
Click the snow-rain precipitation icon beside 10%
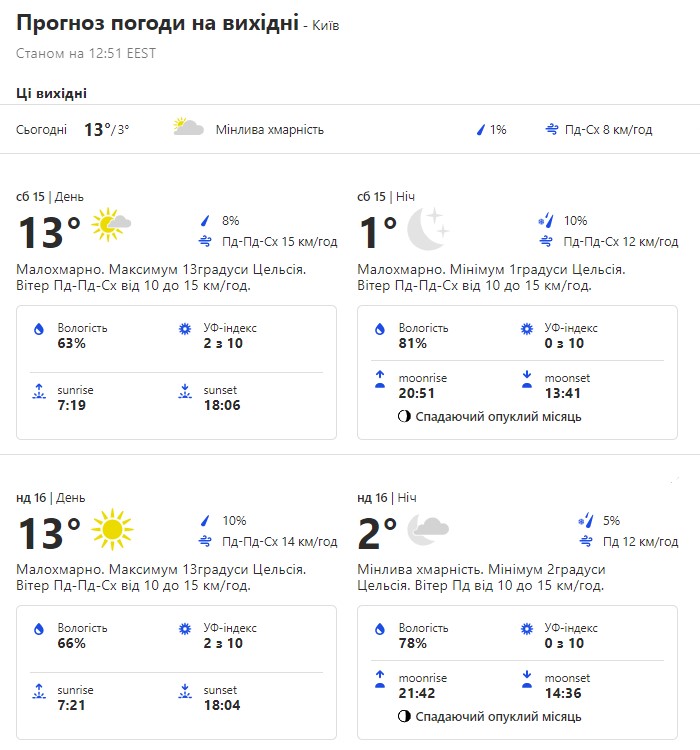tap(546, 221)
